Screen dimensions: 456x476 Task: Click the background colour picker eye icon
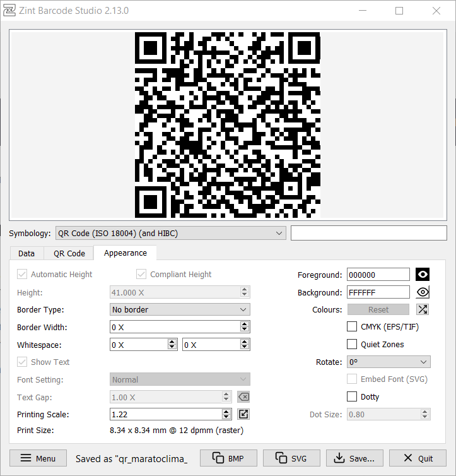click(423, 292)
